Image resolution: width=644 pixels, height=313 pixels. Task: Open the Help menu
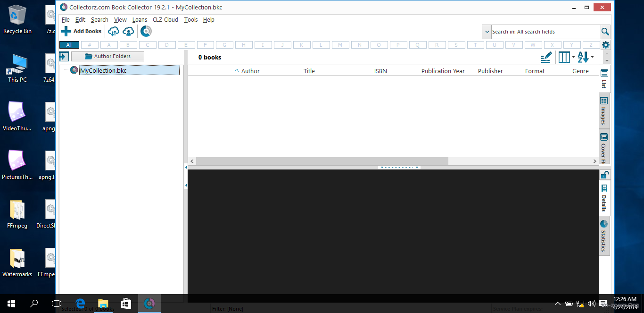tap(208, 20)
